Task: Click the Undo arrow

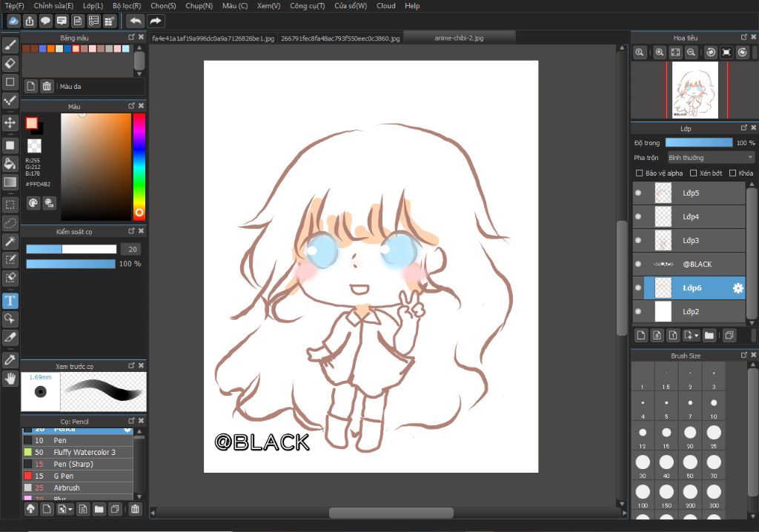Action: tap(136, 21)
